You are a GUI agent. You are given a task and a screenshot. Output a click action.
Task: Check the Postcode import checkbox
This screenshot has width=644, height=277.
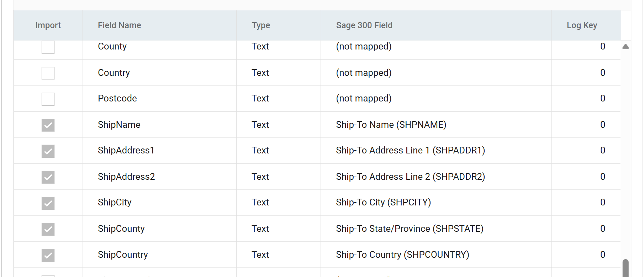click(48, 99)
